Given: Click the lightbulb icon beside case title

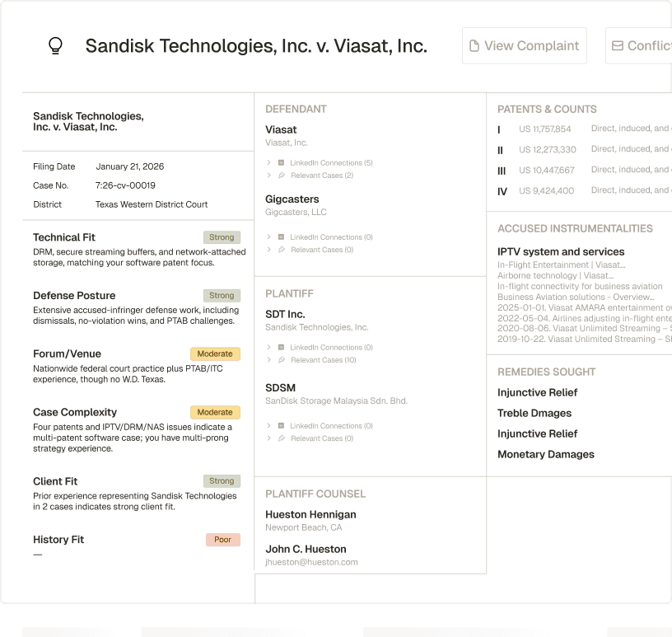Looking at the screenshot, I should click(x=55, y=45).
